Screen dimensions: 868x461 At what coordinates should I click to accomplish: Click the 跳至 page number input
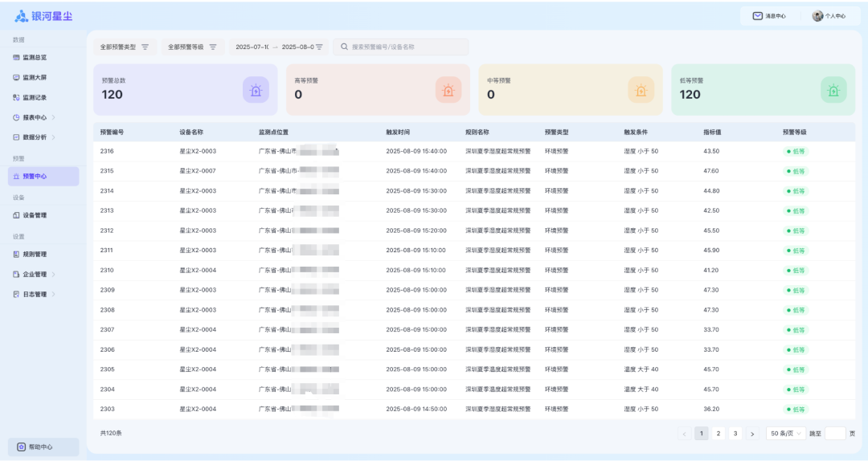click(835, 434)
